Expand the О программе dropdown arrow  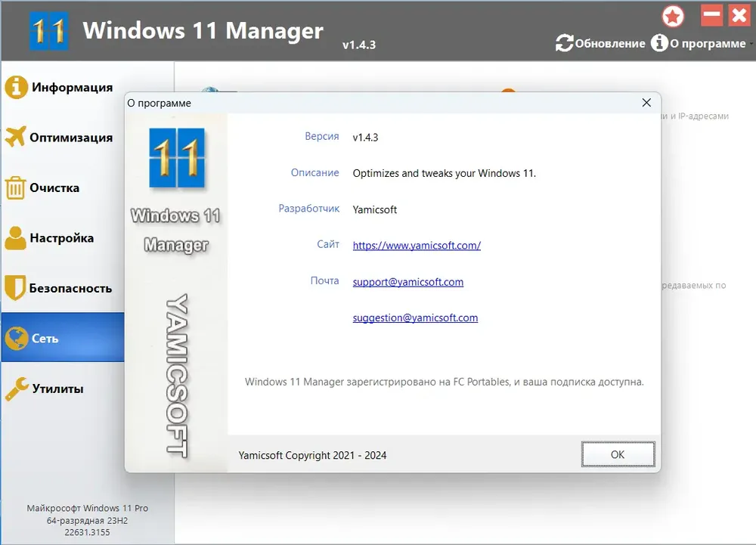pos(751,44)
